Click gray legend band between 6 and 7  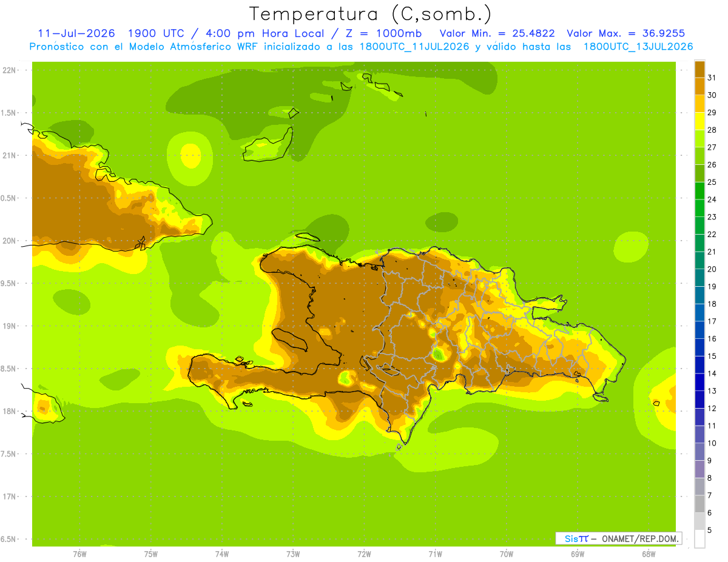point(699,504)
